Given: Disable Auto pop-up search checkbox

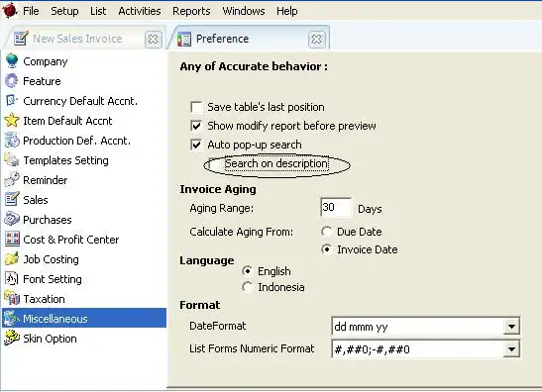Looking at the screenshot, I should point(196,145).
